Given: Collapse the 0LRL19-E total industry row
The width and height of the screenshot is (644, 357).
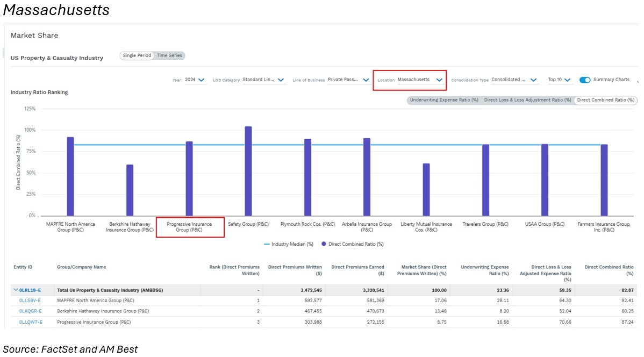Looking at the screenshot, I should [x=16, y=290].
